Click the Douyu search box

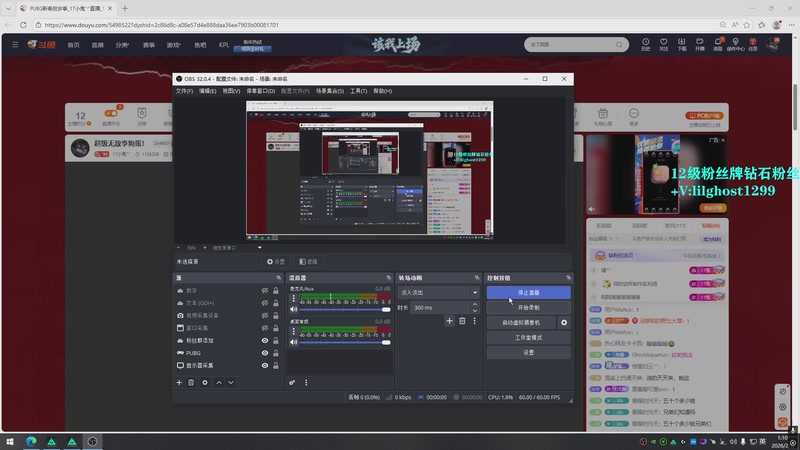[x=576, y=45]
